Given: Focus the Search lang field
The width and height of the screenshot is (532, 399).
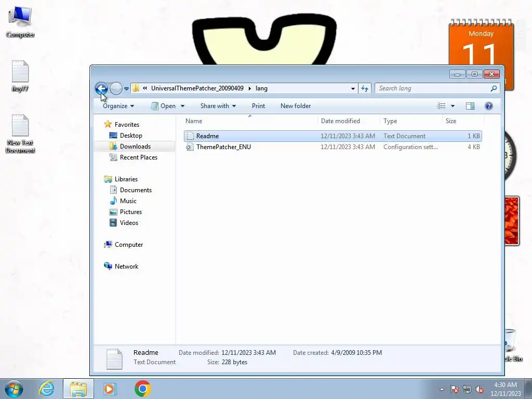Looking at the screenshot, I should [x=433, y=88].
